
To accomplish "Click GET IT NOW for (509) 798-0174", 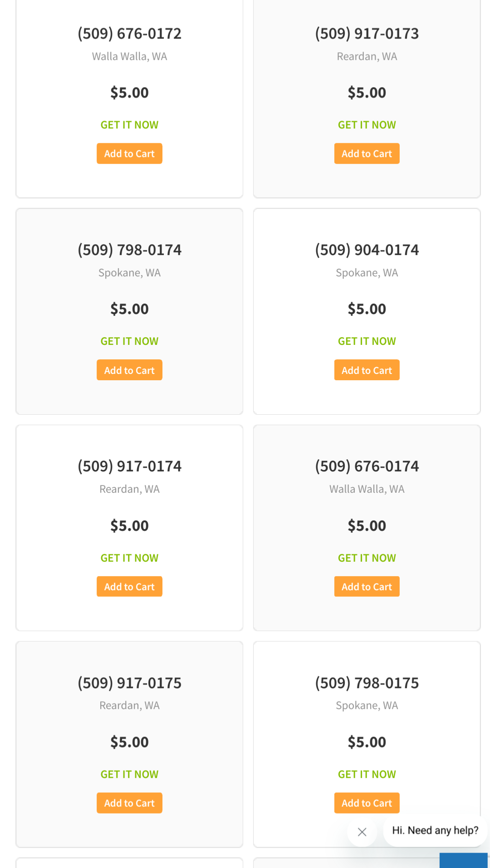I will click(x=129, y=341).
